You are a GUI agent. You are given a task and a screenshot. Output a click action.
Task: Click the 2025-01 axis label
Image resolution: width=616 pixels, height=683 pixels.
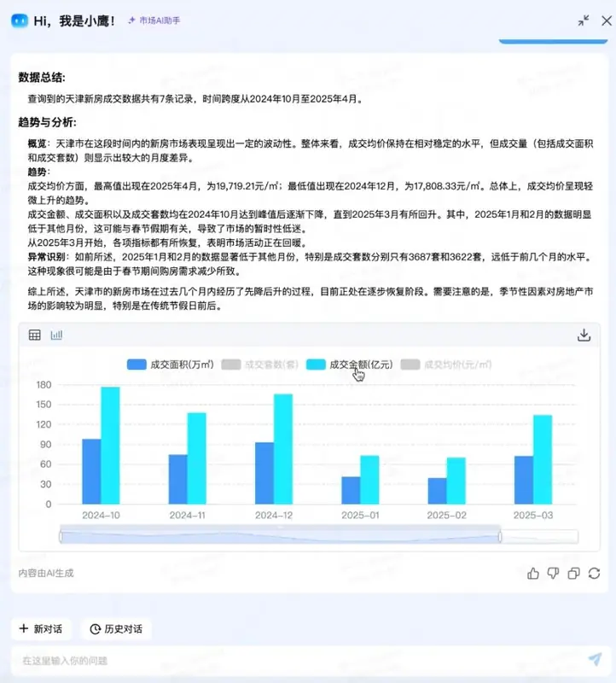360,516
